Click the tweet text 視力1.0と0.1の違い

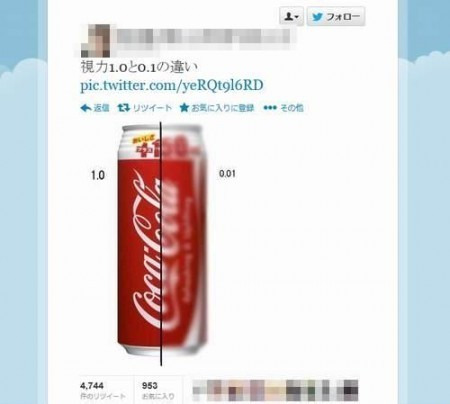tap(139, 68)
